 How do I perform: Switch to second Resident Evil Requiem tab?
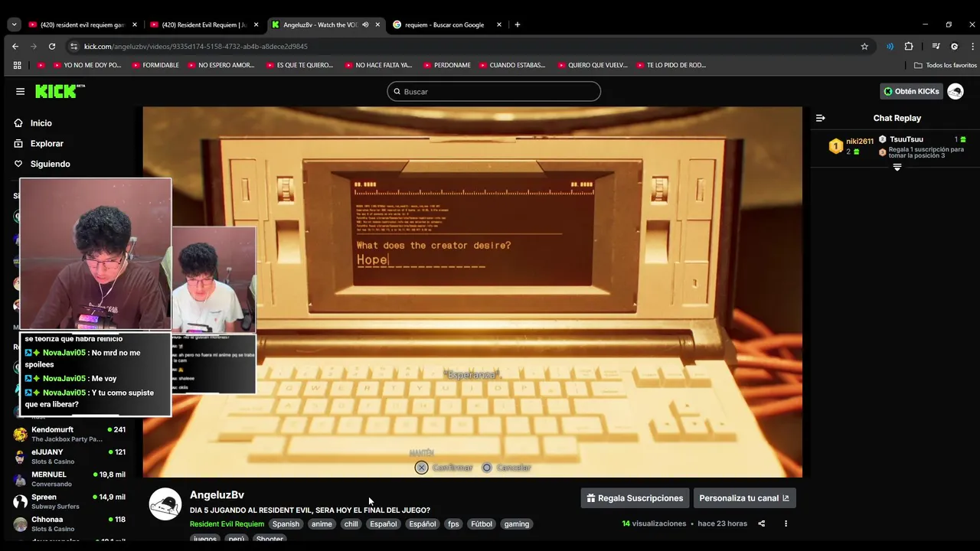click(204, 24)
